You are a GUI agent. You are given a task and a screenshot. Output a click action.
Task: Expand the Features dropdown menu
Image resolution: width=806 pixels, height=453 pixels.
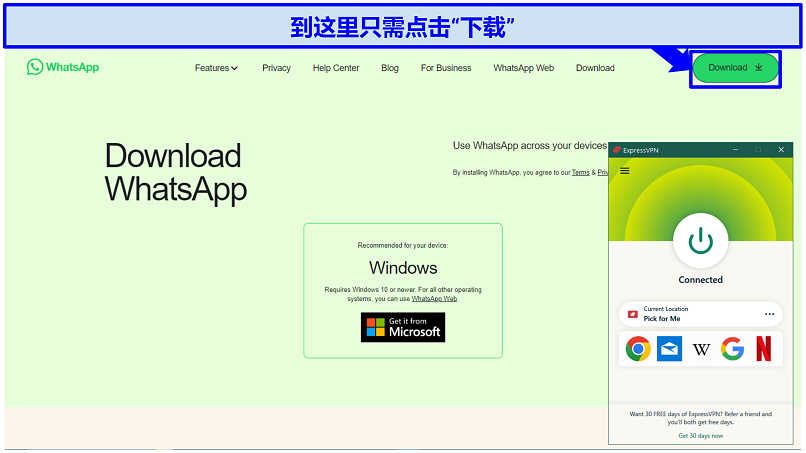216,68
